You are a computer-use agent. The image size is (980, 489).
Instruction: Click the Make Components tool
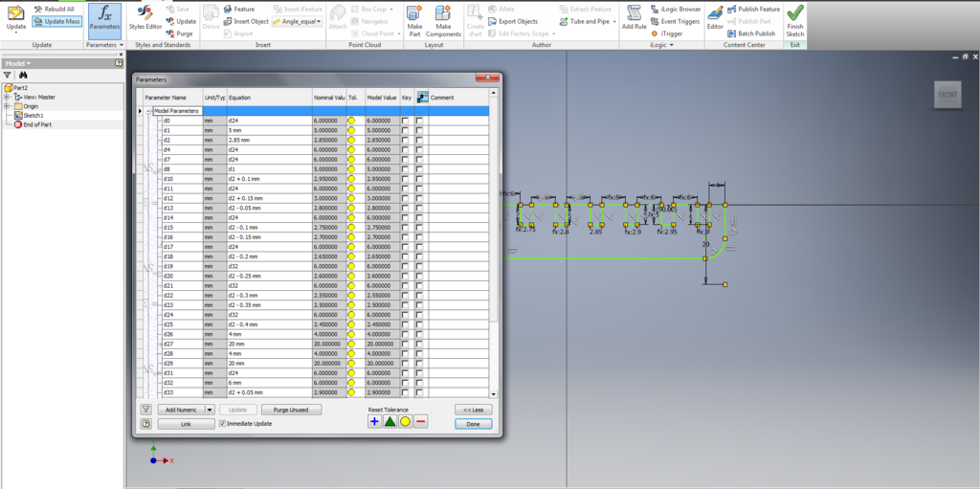[443, 20]
